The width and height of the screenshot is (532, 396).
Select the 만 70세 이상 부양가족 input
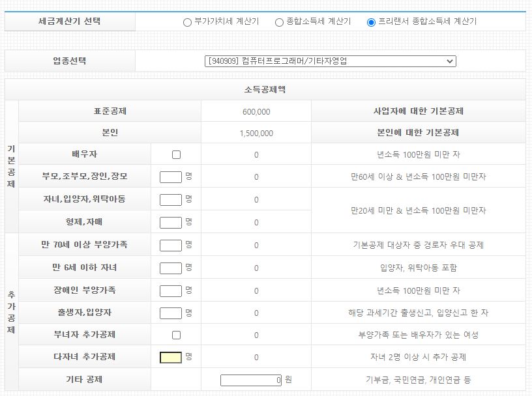click(x=170, y=244)
